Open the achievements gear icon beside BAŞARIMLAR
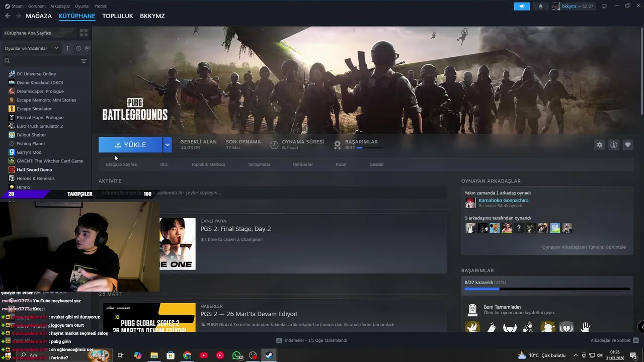644x362 pixels. (337, 145)
